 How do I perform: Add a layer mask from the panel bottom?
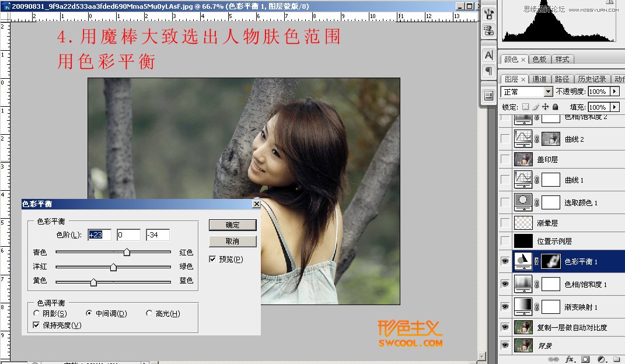585,359
